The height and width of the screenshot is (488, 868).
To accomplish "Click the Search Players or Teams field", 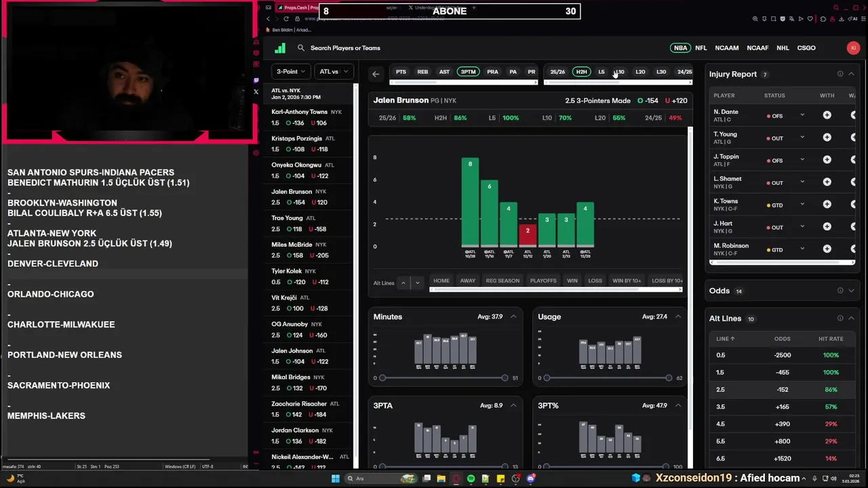I will [345, 48].
